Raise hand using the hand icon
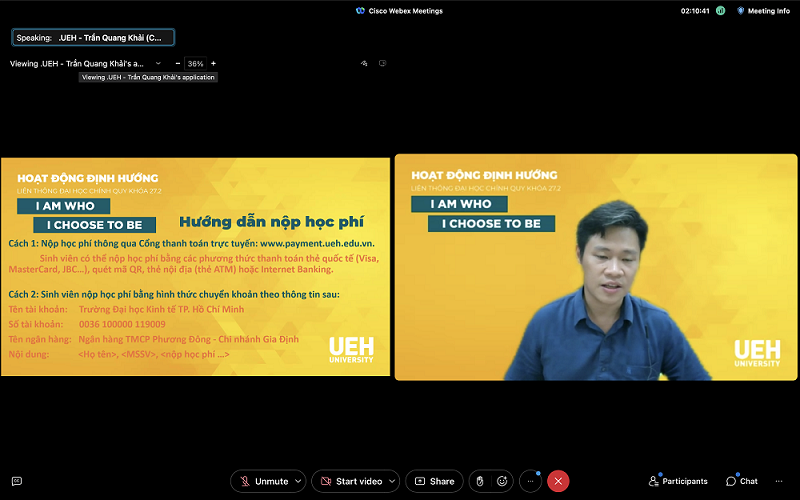The width and height of the screenshot is (800, 500). (480, 481)
